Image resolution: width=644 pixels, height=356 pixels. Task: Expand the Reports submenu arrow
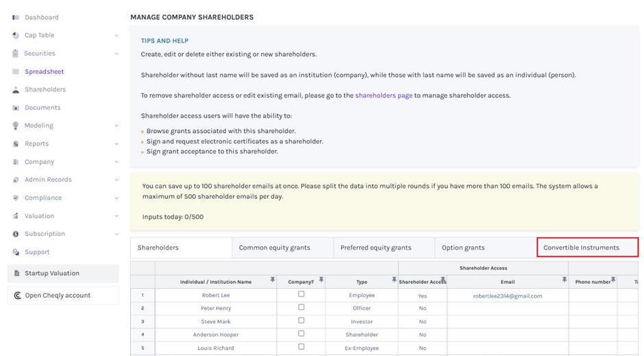coord(116,144)
